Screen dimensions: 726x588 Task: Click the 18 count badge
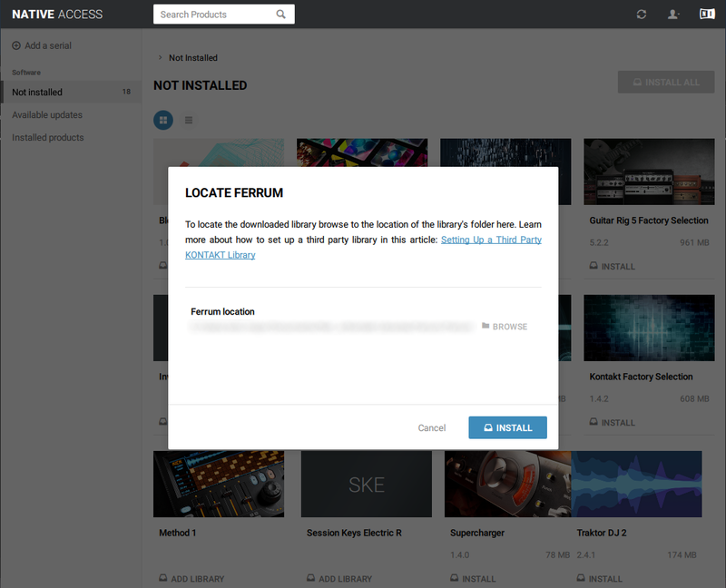(x=126, y=92)
